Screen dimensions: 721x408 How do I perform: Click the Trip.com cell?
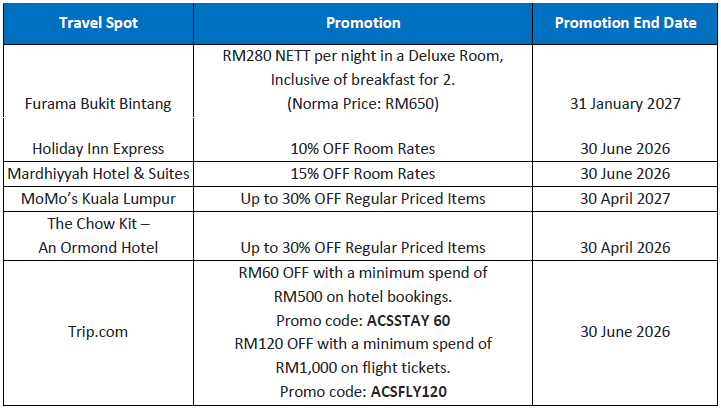tap(98, 333)
